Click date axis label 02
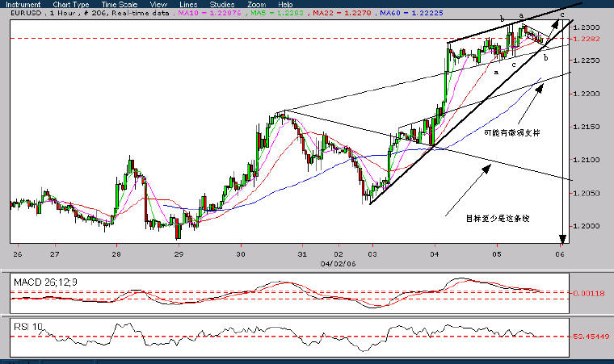 (x=339, y=254)
